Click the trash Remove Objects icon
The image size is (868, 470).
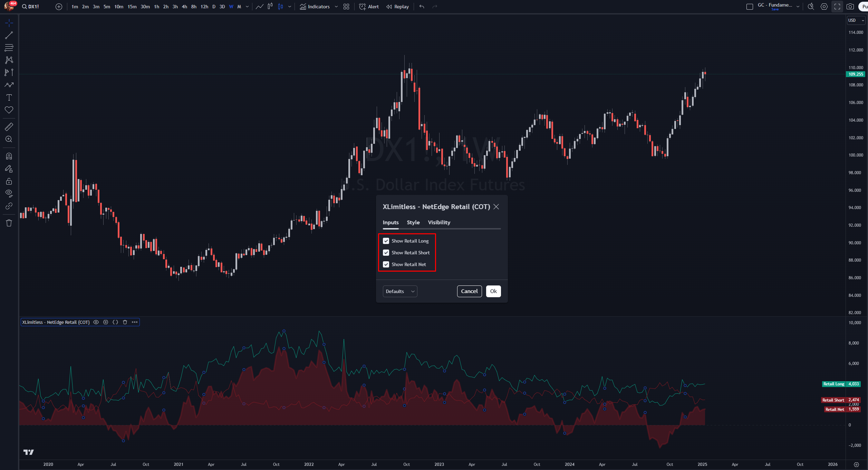point(9,223)
